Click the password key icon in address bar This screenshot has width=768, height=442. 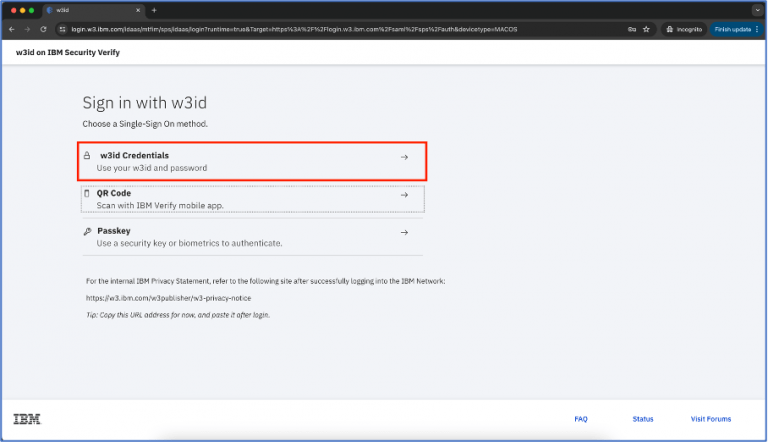click(630, 29)
